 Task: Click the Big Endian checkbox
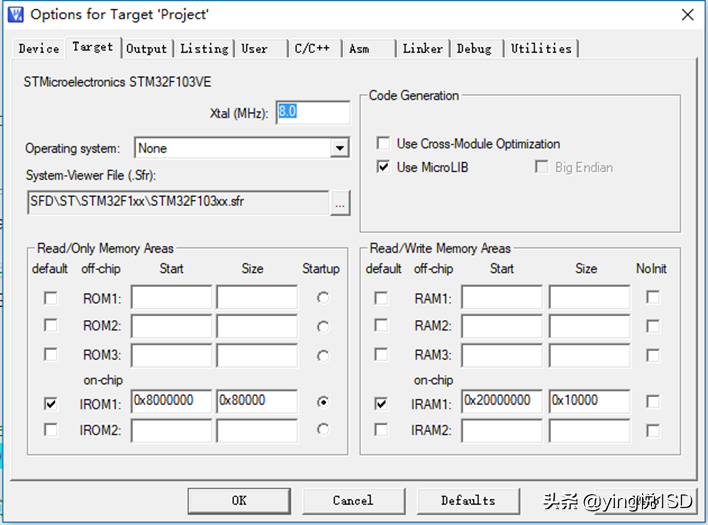[x=541, y=167]
